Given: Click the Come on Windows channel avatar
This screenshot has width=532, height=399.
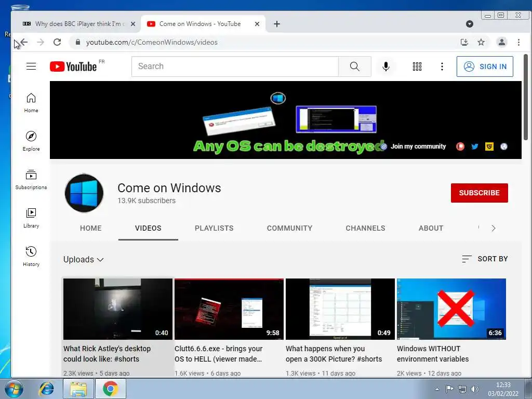Looking at the screenshot, I should coord(84,193).
